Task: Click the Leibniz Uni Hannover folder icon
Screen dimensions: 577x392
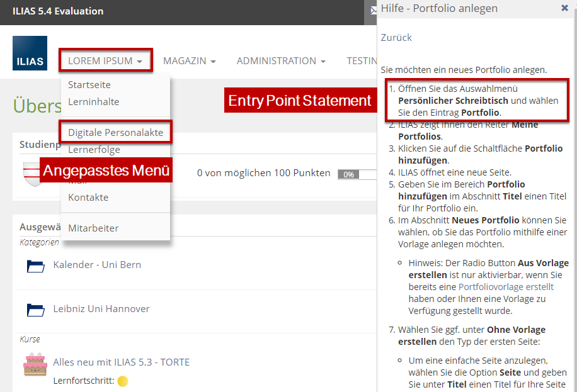Action: coord(35,310)
